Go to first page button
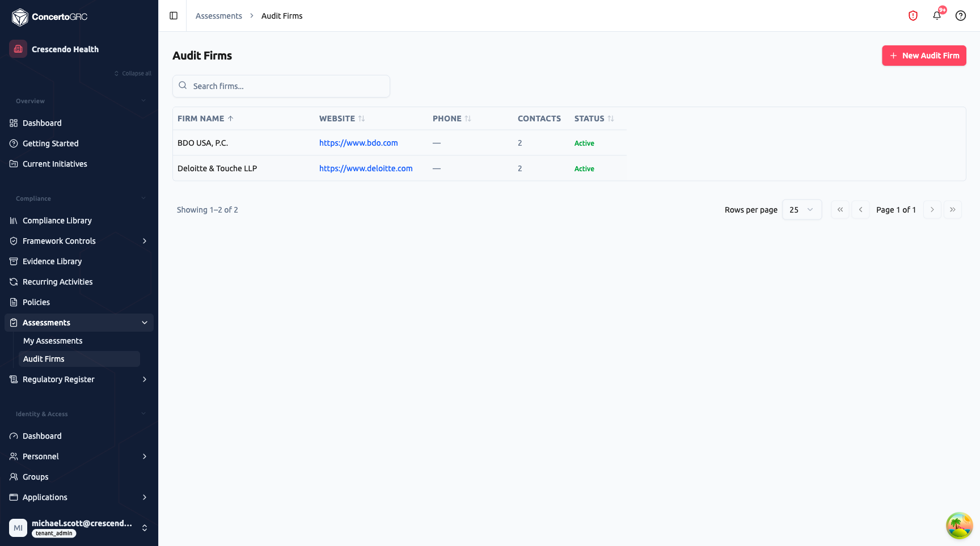Image resolution: width=980 pixels, height=546 pixels. click(840, 210)
